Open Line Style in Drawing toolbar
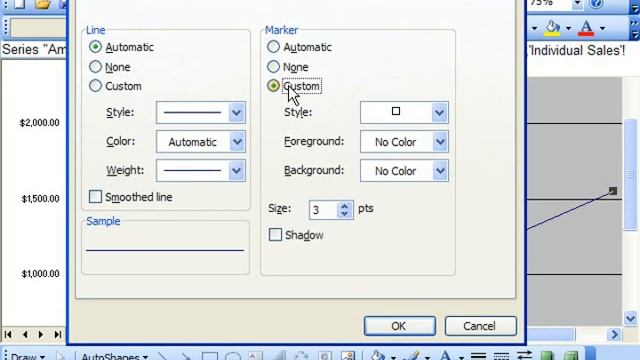 point(478,356)
